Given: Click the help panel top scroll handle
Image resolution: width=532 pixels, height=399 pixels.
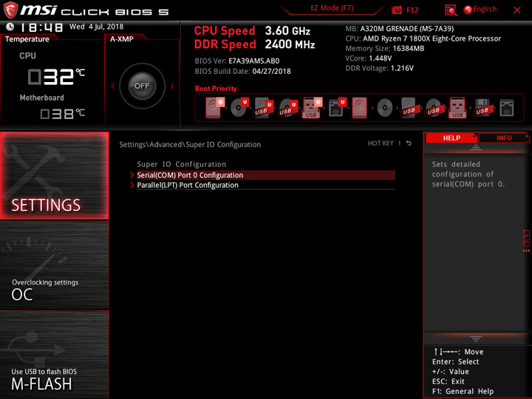Looking at the screenshot, I should click(476, 147).
